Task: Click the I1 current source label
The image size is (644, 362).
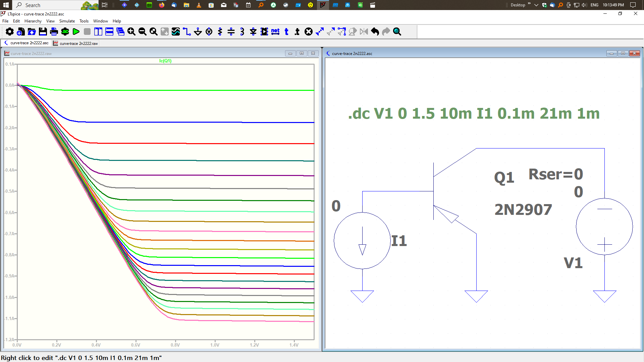Action: tap(399, 241)
